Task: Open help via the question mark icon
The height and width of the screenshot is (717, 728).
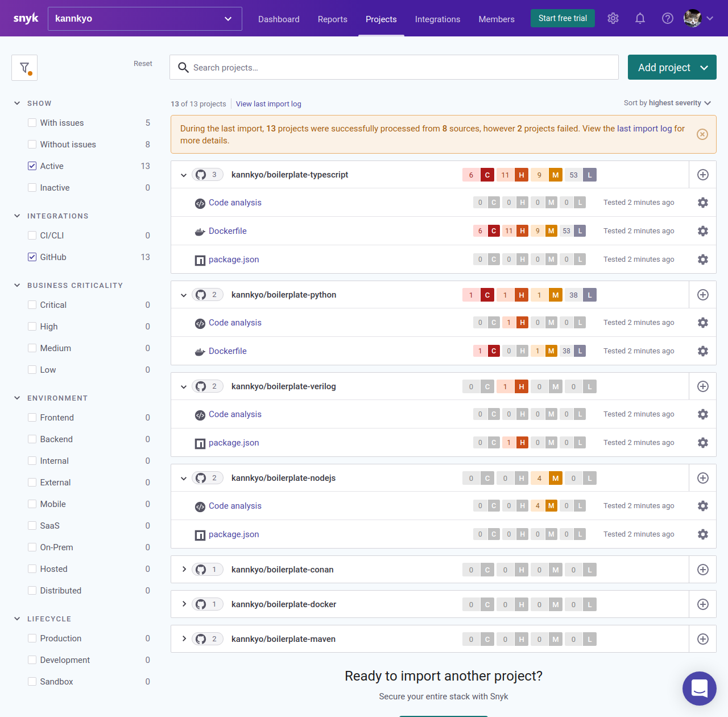Action: click(667, 18)
